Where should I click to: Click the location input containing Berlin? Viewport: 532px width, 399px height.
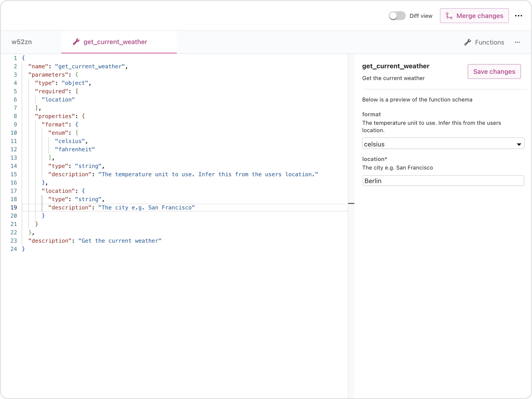(x=443, y=181)
